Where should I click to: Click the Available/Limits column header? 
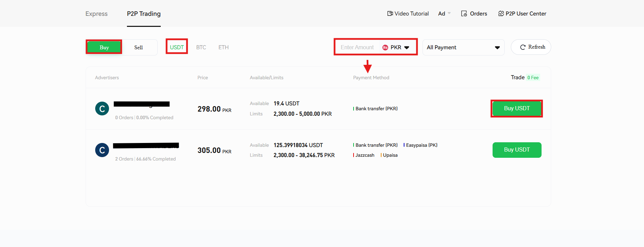coord(267,78)
